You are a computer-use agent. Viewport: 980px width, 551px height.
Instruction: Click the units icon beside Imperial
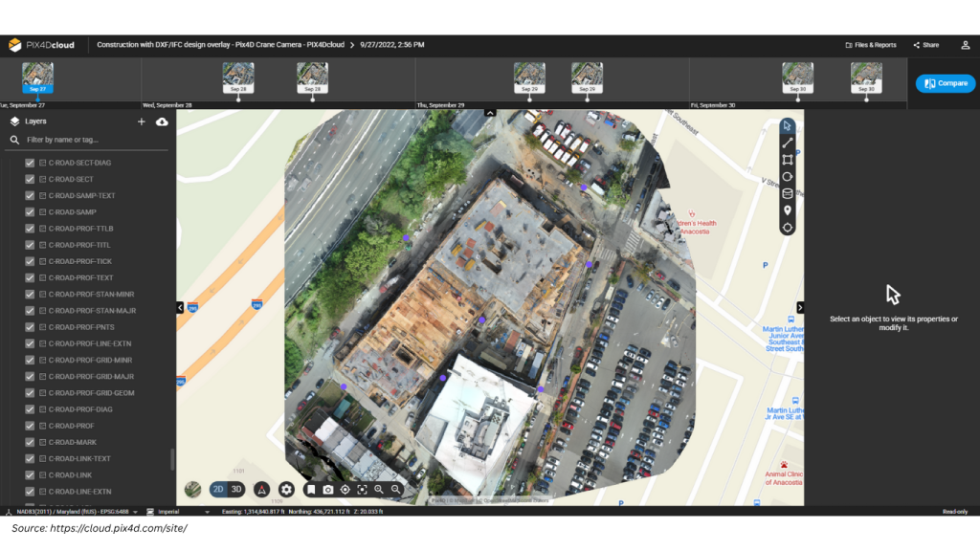(x=150, y=512)
